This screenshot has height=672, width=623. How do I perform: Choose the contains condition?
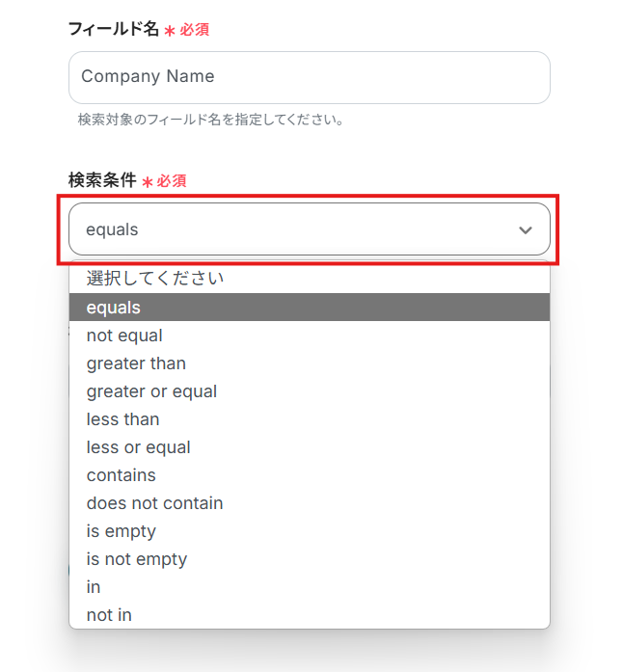(310, 475)
